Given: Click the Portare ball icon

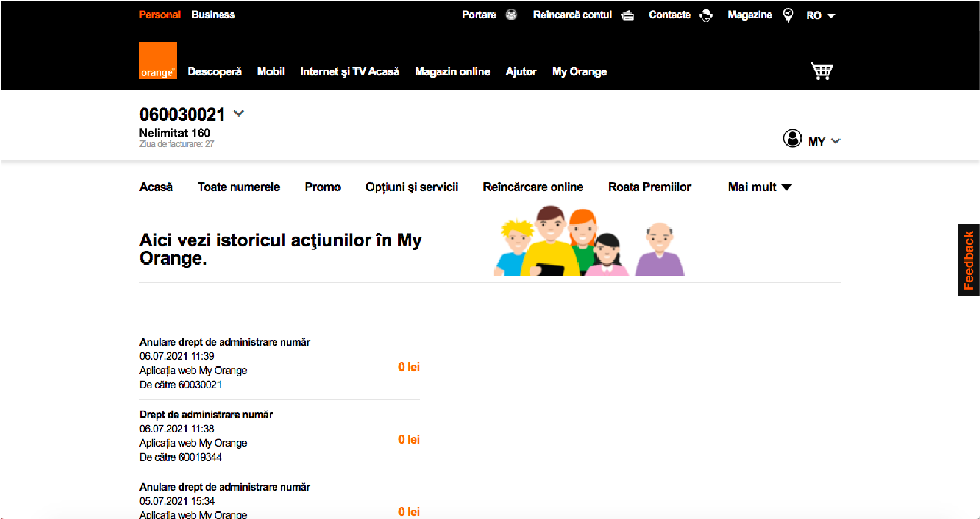Looking at the screenshot, I should [x=511, y=15].
